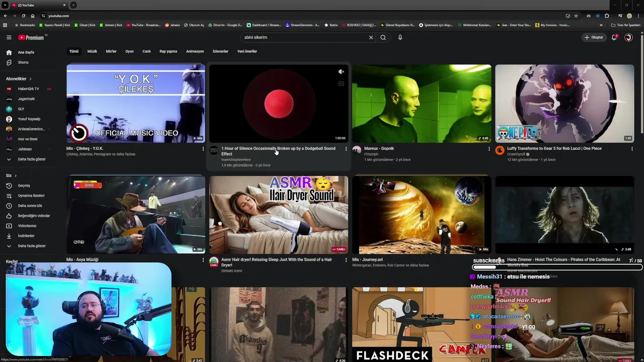The image size is (644, 362).
Task: Open the tab search dropdown arrow
Action: (5, 5)
